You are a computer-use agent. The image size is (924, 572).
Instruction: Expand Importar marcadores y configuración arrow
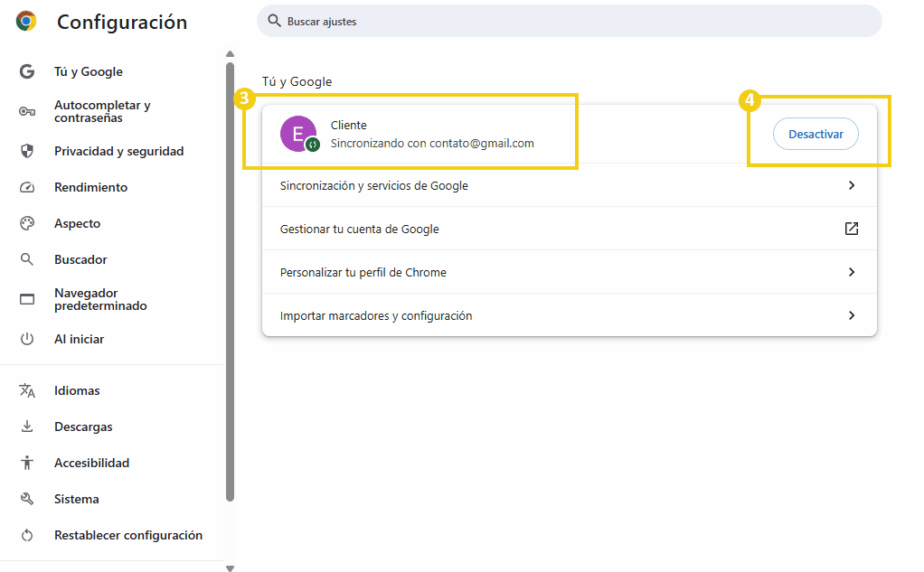coord(851,315)
